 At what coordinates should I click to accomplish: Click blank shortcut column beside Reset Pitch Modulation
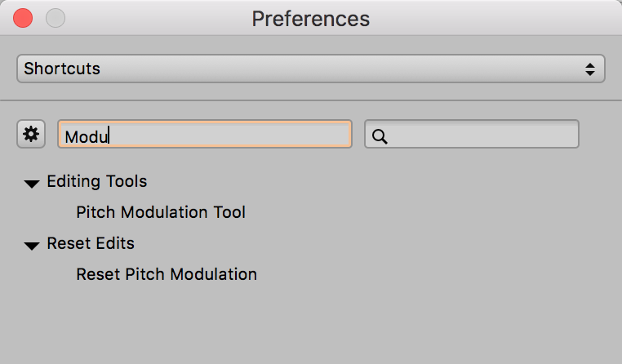[473, 274]
